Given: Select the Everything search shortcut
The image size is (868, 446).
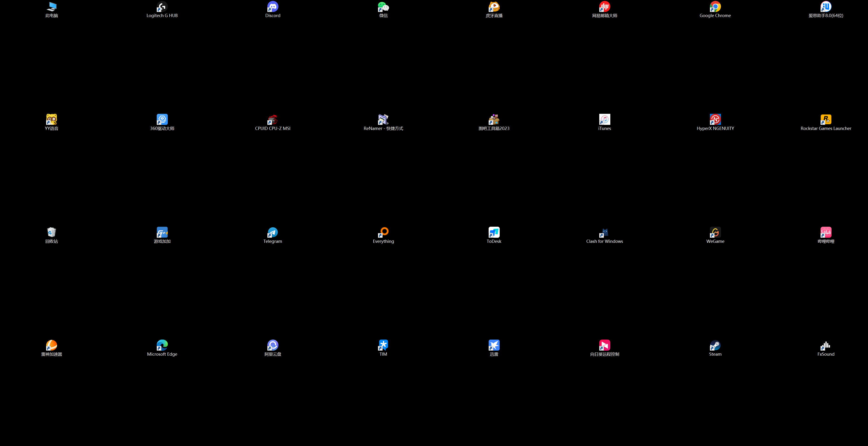Looking at the screenshot, I should click(384, 232).
